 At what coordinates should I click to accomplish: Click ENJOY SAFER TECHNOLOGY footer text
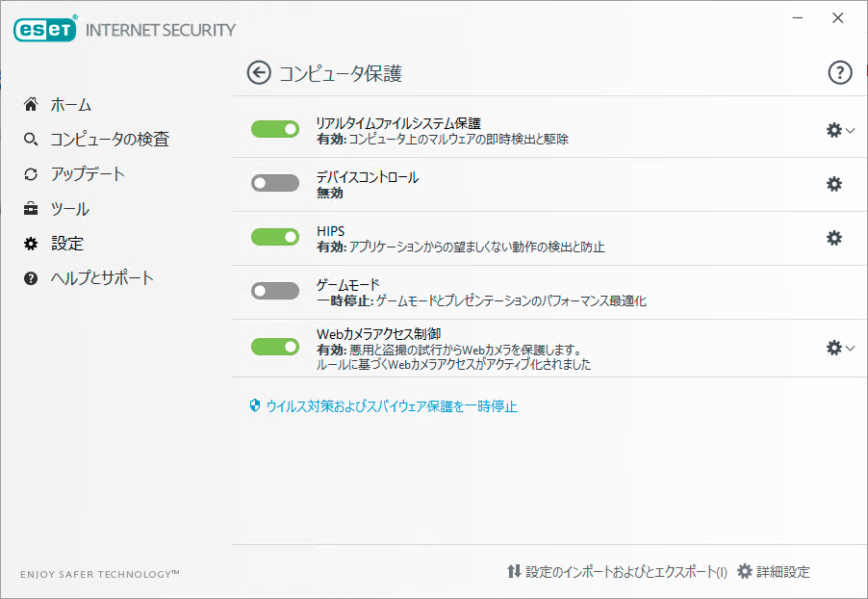coord(100,574)
